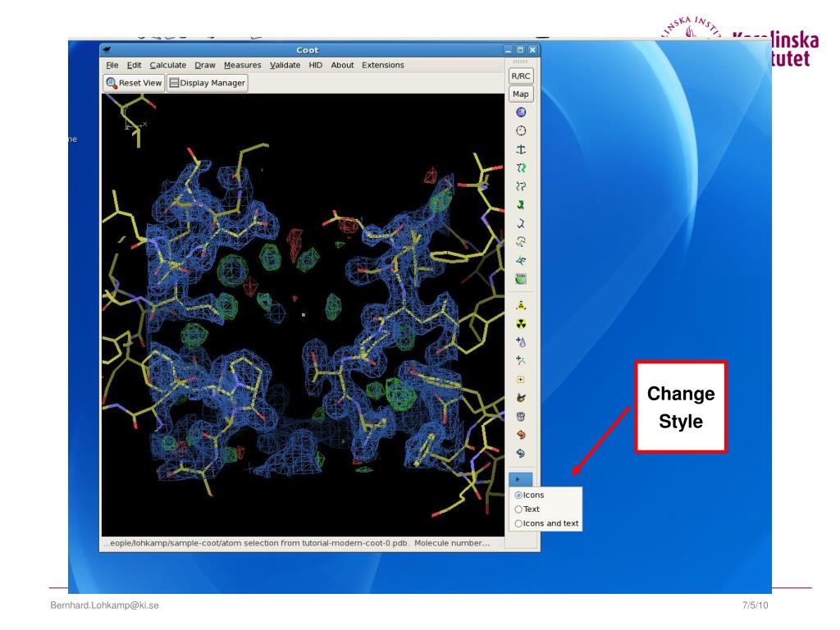Click the Reset View button
Screen dimensions: 840x630
[134, 83]
